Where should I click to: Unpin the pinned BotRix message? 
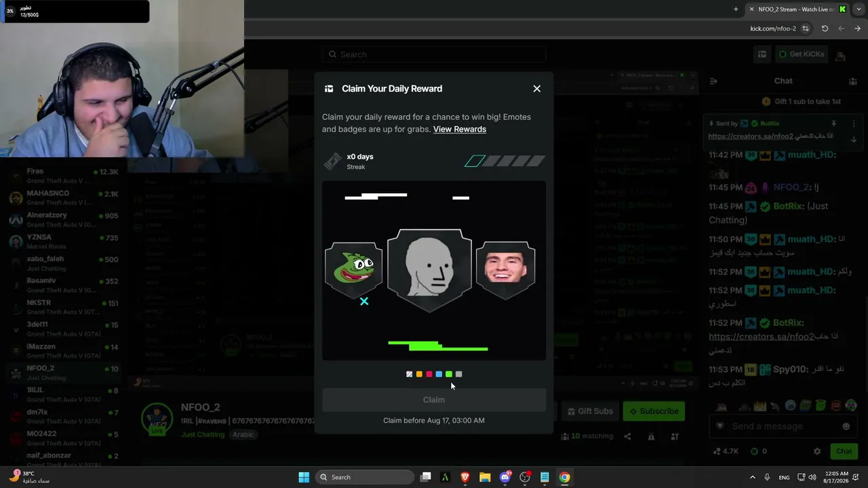[x=833, y=123]
